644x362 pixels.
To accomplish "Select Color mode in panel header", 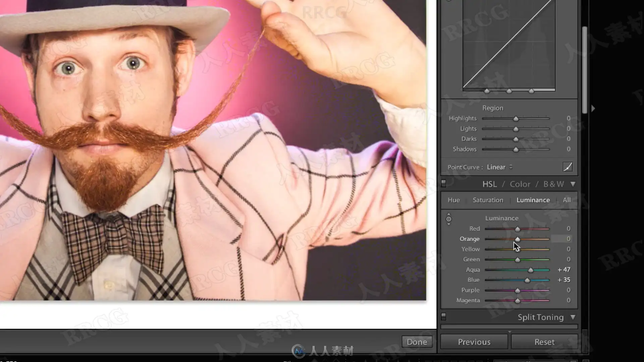I will [520, 184].
